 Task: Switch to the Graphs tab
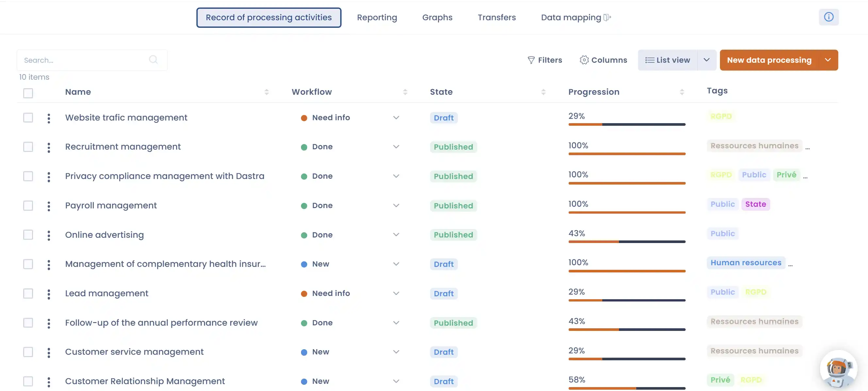coord(437,17)
